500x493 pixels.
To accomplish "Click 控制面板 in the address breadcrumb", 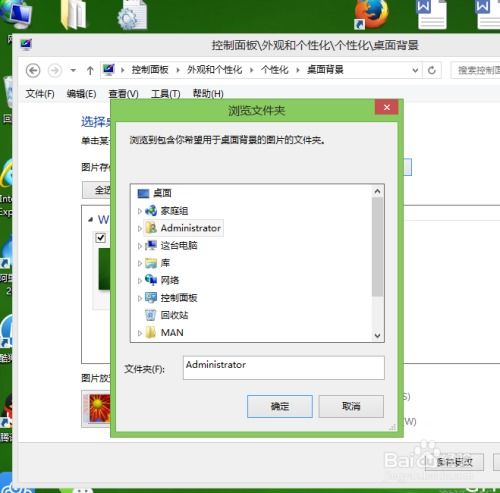I will click(x=150, y=70).
